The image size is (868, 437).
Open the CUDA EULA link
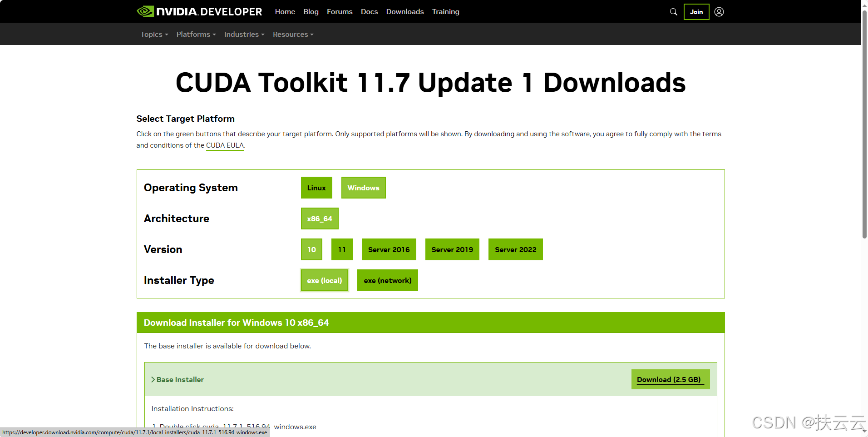click(225, 145)
